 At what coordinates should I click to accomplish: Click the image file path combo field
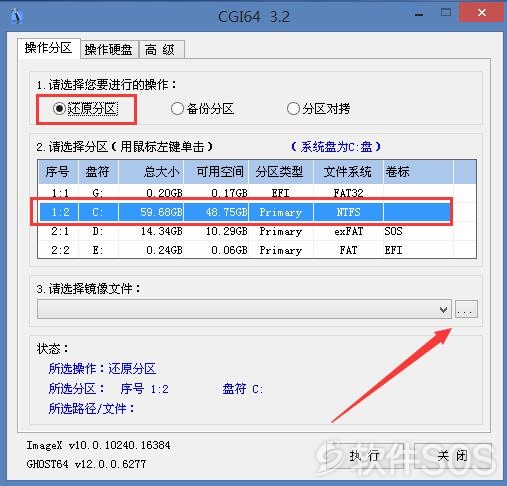(x=244, y=310)
